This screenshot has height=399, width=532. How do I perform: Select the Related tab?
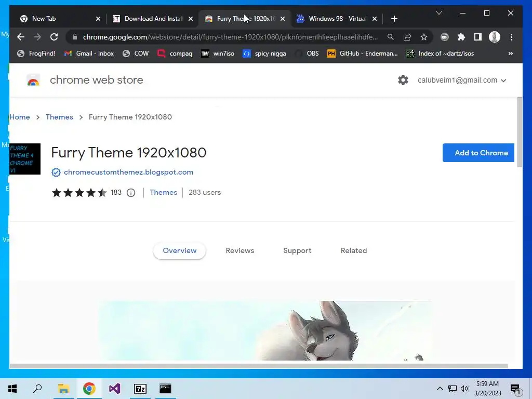tap(354, 251)
